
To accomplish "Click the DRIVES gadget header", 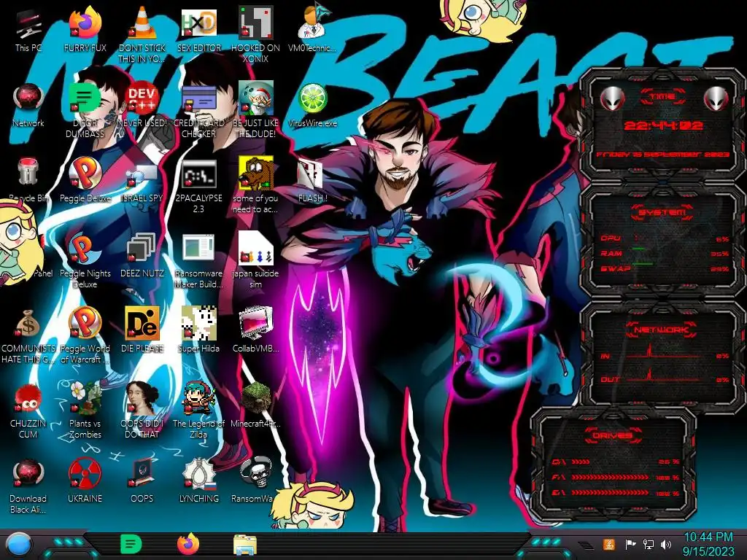I will pyautogui.click(x=612, y=435).
